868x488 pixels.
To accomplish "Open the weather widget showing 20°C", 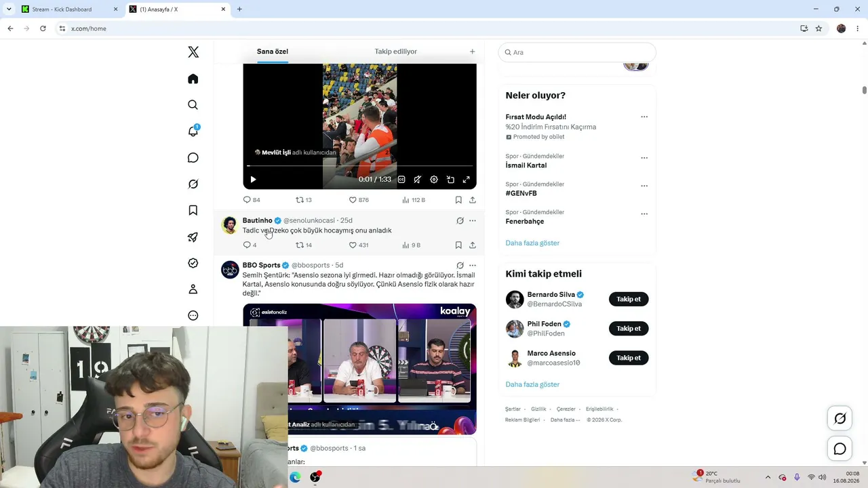I will [717, 477].
